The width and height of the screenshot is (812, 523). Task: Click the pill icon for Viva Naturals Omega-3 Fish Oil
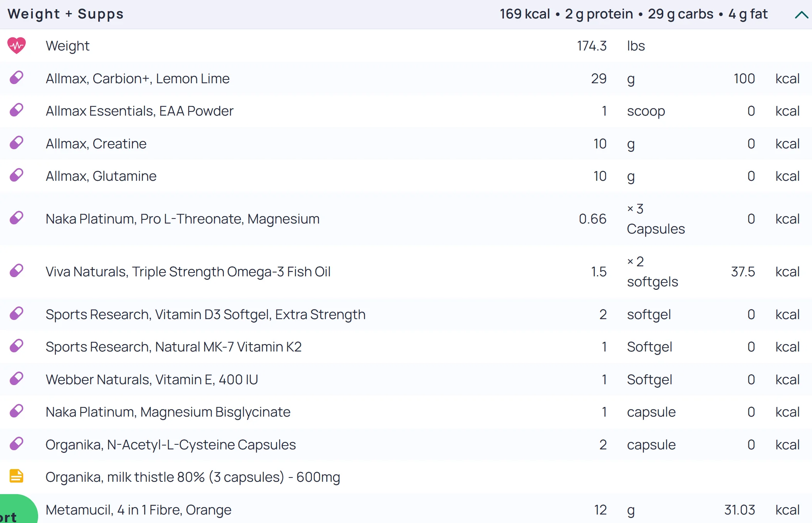17,271
